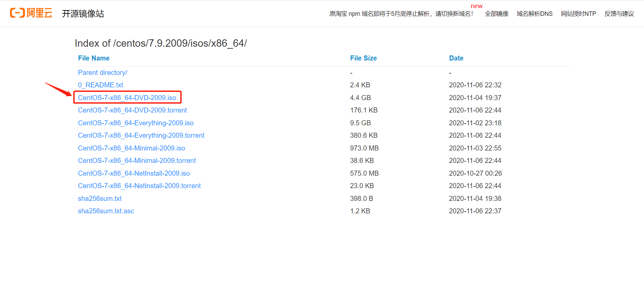Screen dimensions: 644x303
Task: Click date 2020-10-27 00:26
Action: [x=476, y=173]
